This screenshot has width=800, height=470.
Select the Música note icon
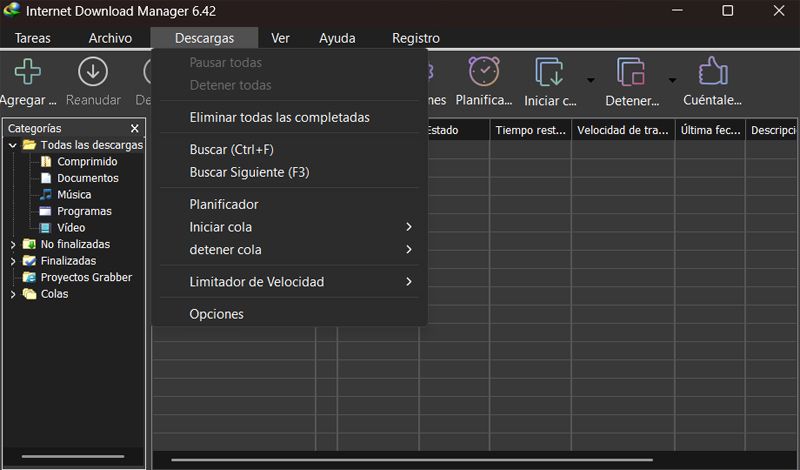(x=46, y=194)
